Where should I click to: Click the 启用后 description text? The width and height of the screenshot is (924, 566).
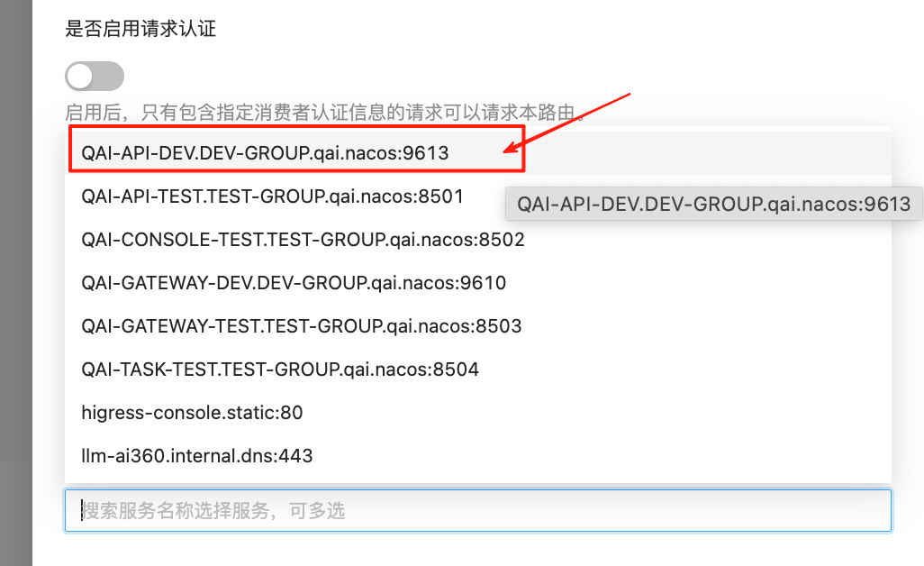click(325, 112)
